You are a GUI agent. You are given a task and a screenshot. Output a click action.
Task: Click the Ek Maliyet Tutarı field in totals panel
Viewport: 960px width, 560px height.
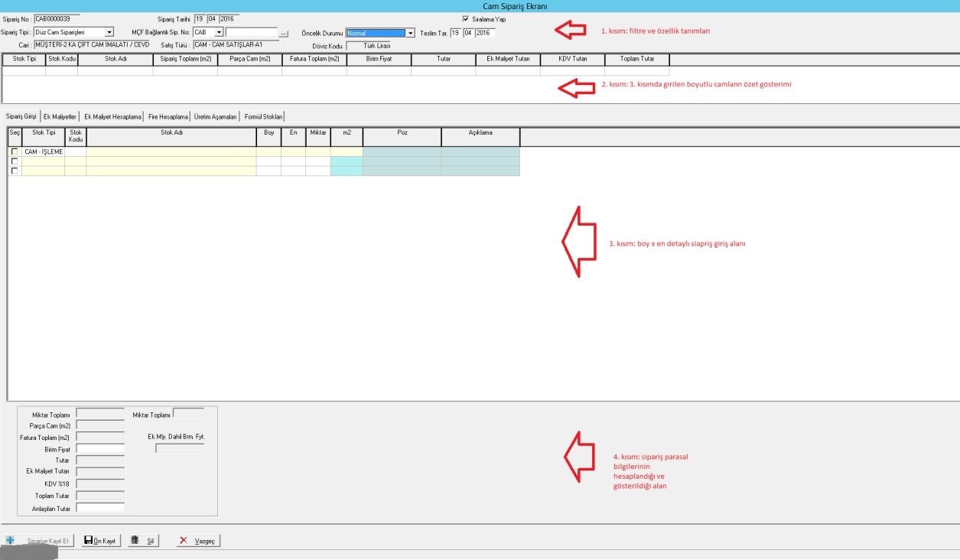[100, 472]
